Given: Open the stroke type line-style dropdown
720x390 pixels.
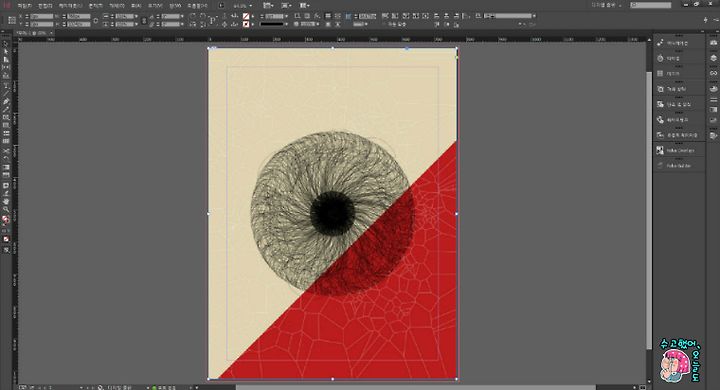Looking at the screenshot, I should 287,24.
